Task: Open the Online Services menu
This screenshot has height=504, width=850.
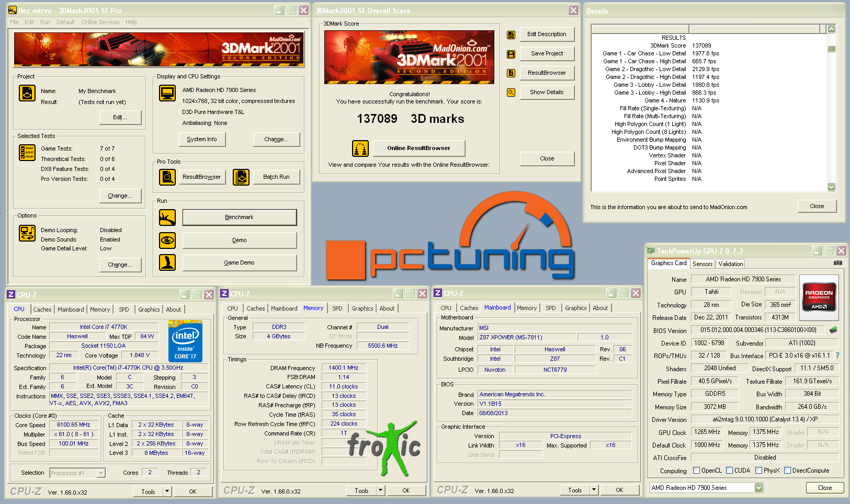Action: [x=100, y=22]
